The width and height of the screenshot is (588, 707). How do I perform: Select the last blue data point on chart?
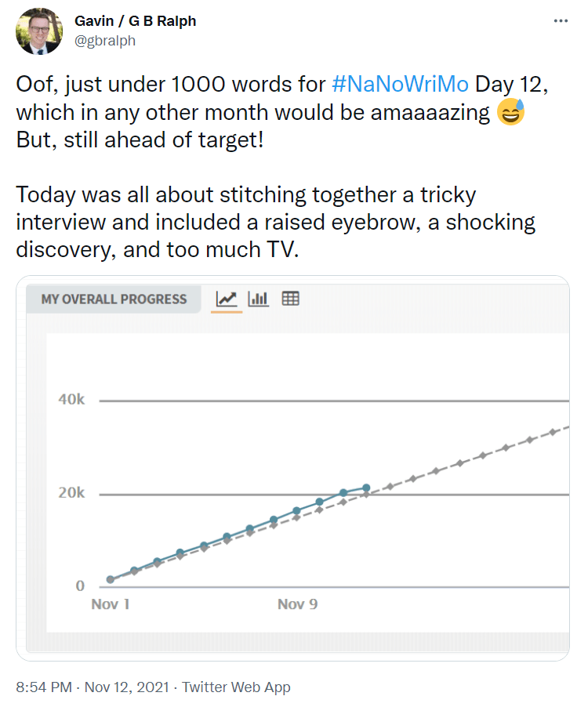pos(365,488)
